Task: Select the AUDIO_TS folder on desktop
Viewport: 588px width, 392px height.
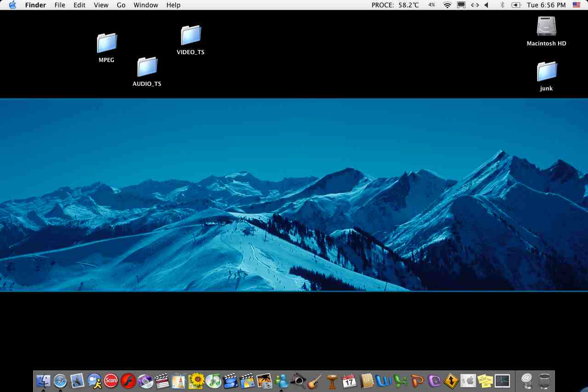Action: tap(147, 72)
